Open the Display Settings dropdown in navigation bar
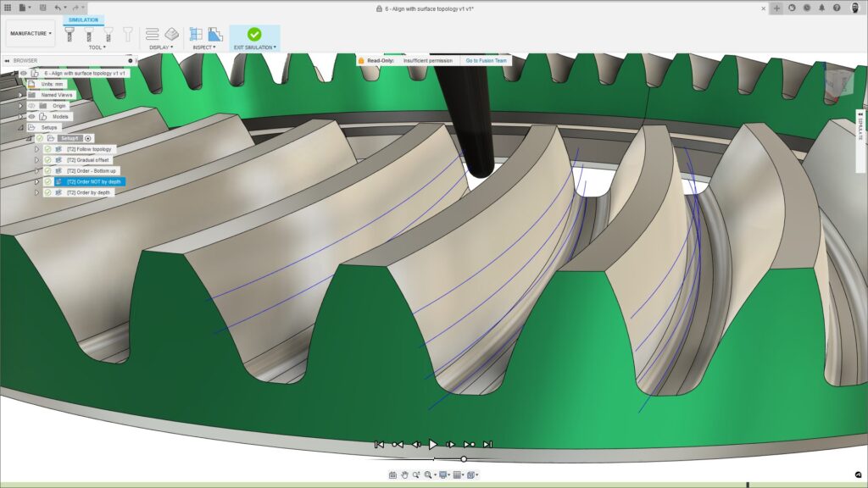This screenshot has width=868, height=488. 444,474
